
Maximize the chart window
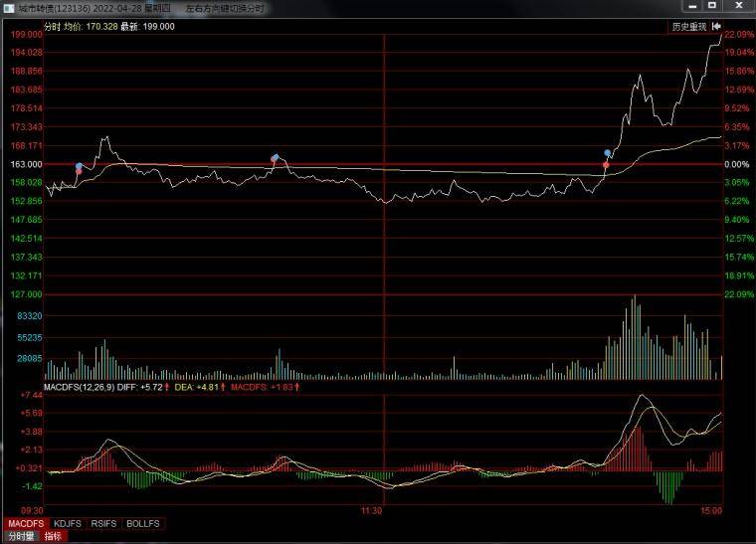tap(712, 6)
